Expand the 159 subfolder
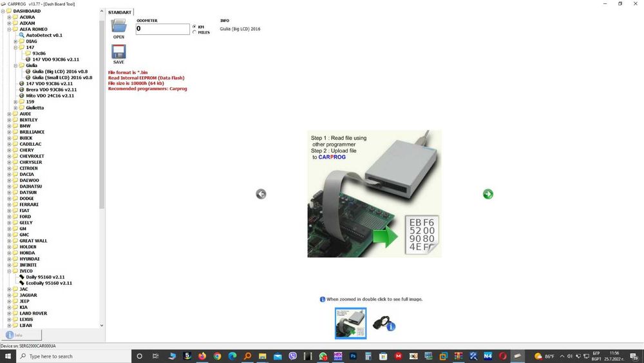The image size is (644, 363). click(x=15, y=102)
